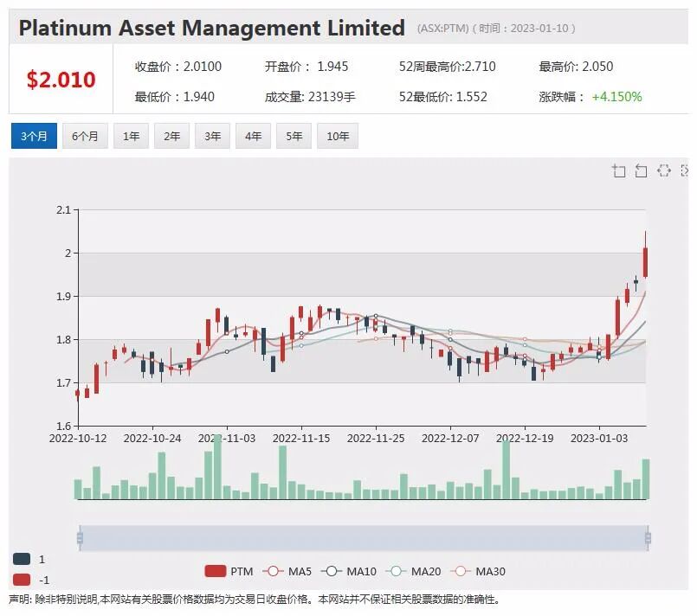The width and height of the screenshot is (697, 616).
Task: Click the 时间：2023-01-10 date text
Action: pos(524,29)
